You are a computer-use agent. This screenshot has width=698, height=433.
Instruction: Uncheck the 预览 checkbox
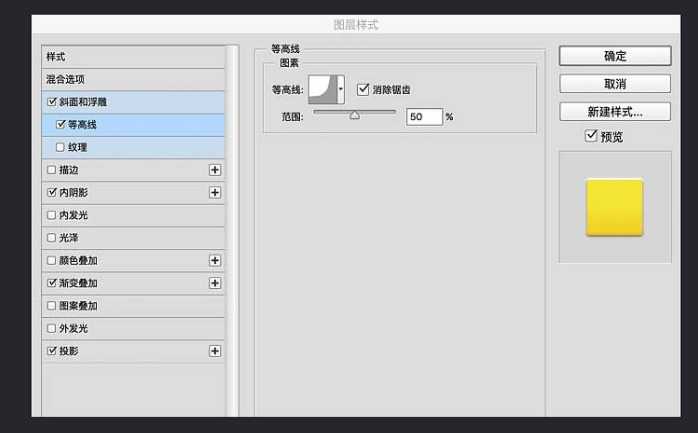tap(591, 136)
